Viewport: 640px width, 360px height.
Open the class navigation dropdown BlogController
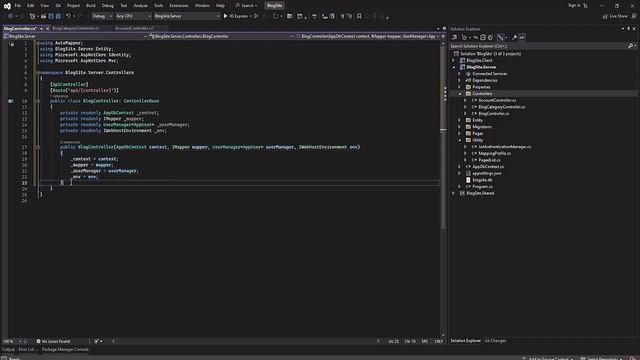tap(221, 36)
